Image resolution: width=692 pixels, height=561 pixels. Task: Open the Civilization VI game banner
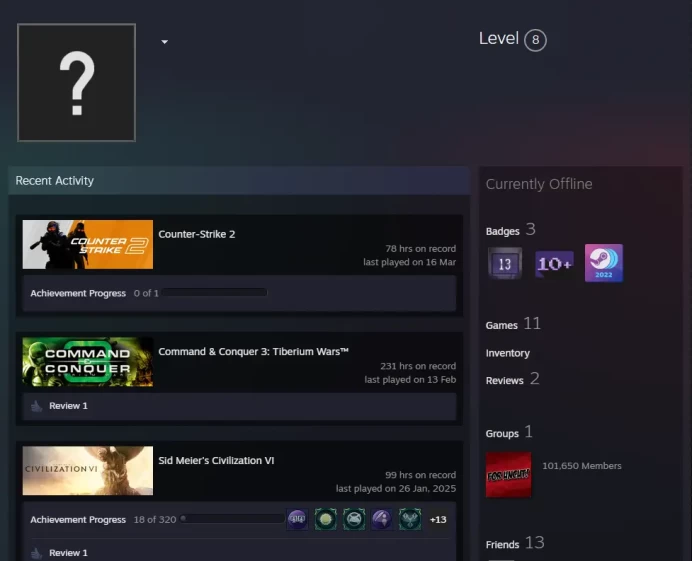click(88, 471)
